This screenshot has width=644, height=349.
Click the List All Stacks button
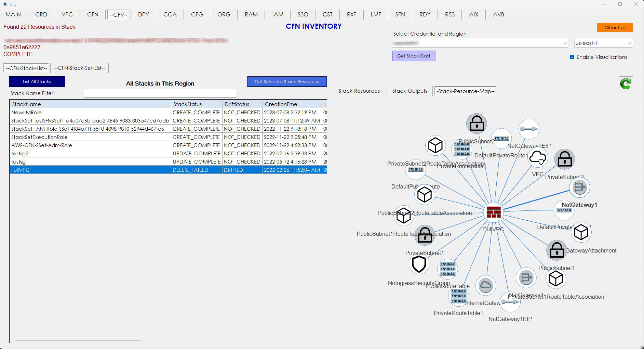click(37, 82)
